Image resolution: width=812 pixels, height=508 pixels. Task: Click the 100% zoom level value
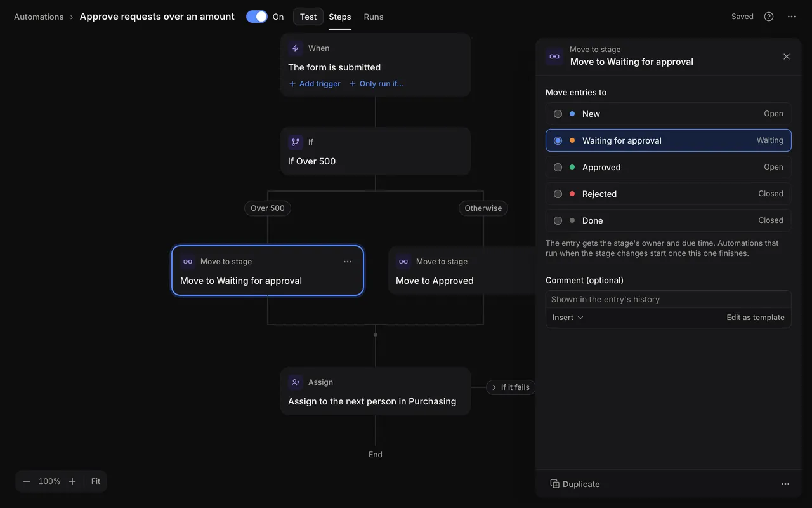(x=49, y=481)
